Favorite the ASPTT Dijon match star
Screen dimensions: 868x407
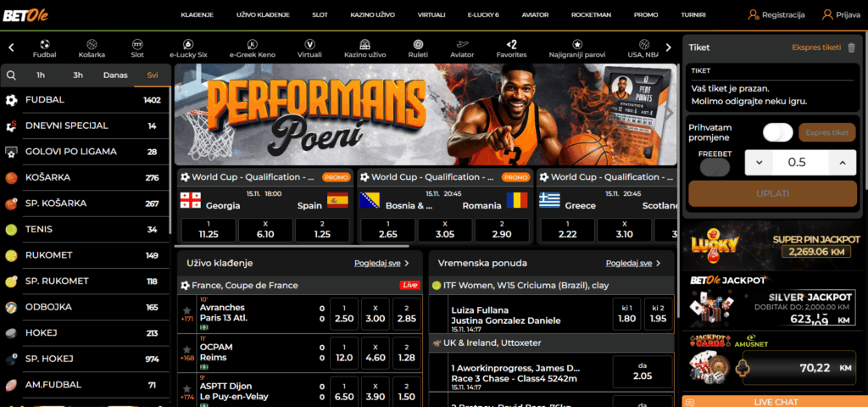click(x=187, y=388)
